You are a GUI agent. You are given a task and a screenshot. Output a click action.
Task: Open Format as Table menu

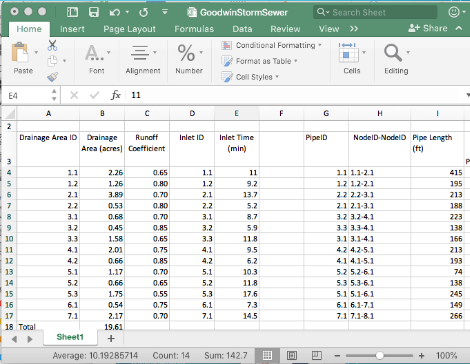[259, 61]
